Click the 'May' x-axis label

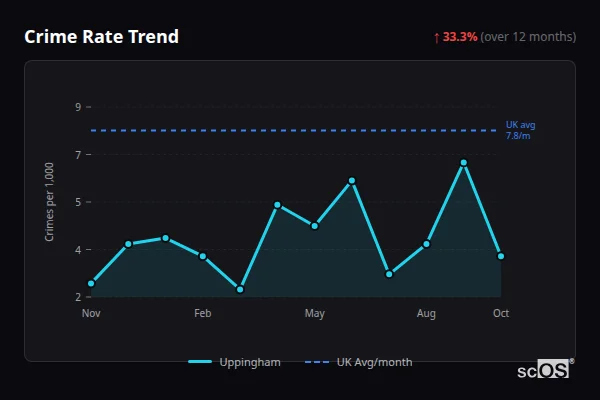pyautogui.click(x=315, y=314)
